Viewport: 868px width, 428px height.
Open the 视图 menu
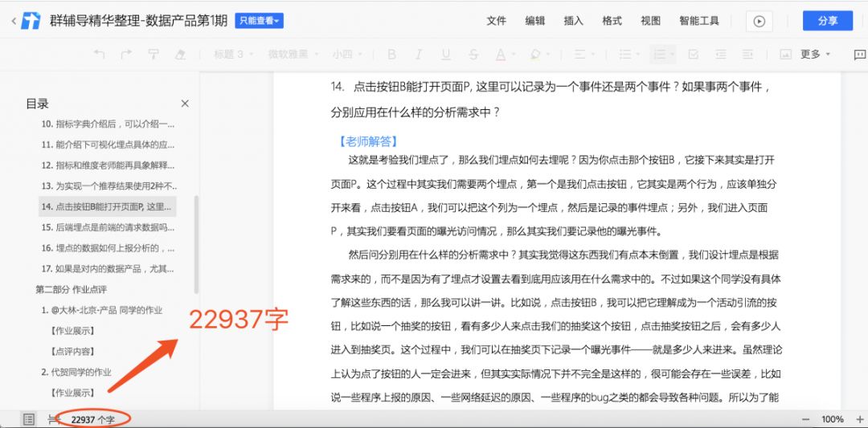(x=650, y=21)
